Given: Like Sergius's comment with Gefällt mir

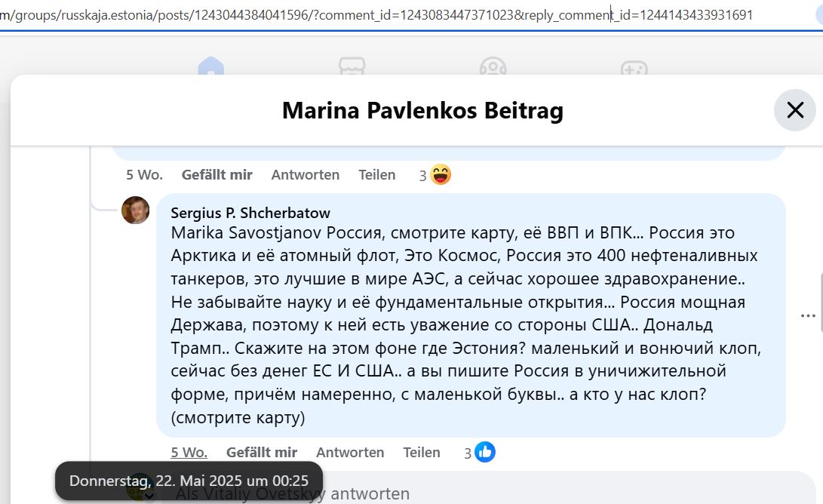Looking at the screenshot, I should click(262, 452).
